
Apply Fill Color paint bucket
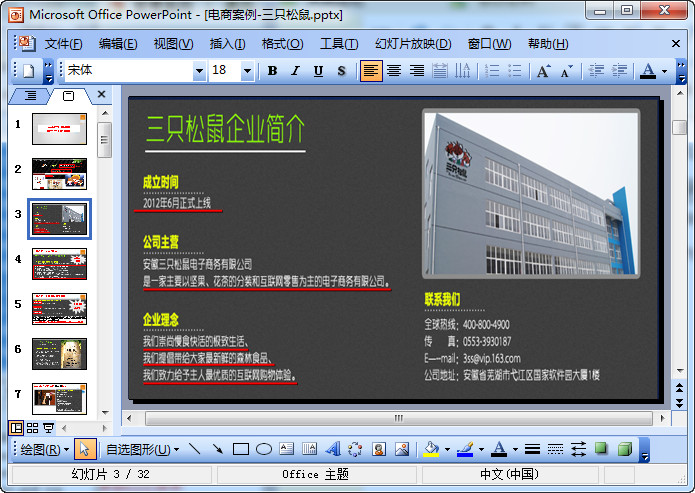[x=431, y=449]
